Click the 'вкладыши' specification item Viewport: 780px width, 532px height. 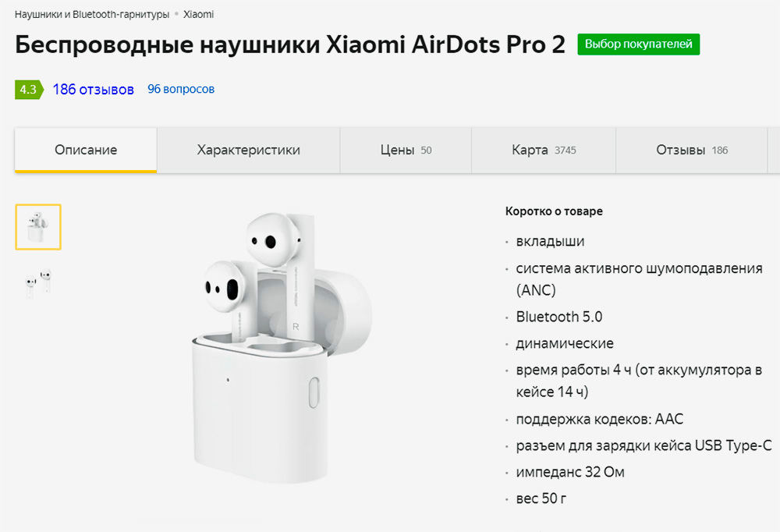pyautogui.click(x=550, y=242)
